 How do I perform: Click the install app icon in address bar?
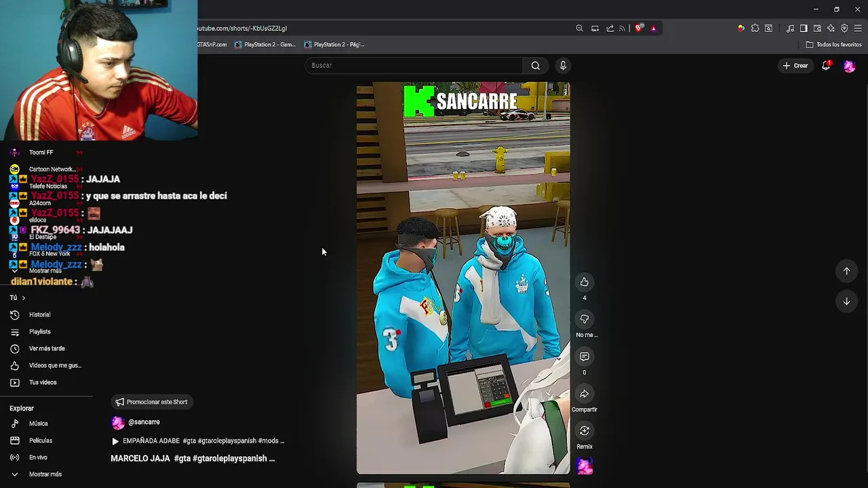pyautogui.click(x=595, y=28)
